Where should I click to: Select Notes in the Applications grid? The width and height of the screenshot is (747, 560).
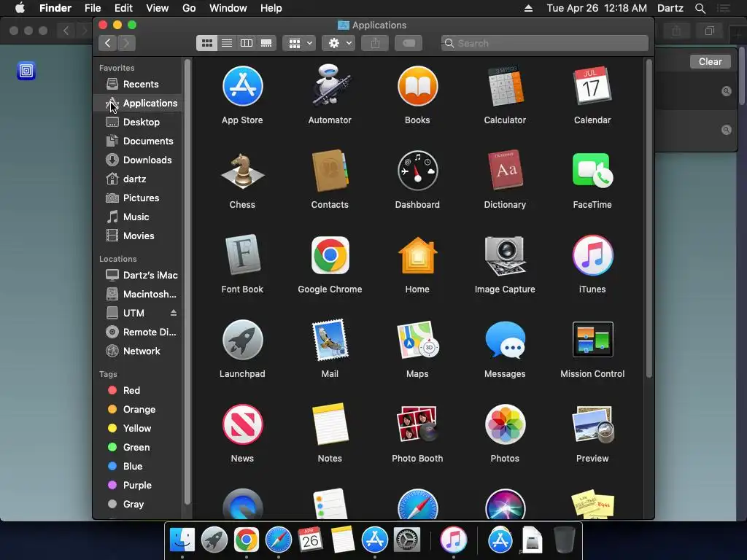pos(330,424)
